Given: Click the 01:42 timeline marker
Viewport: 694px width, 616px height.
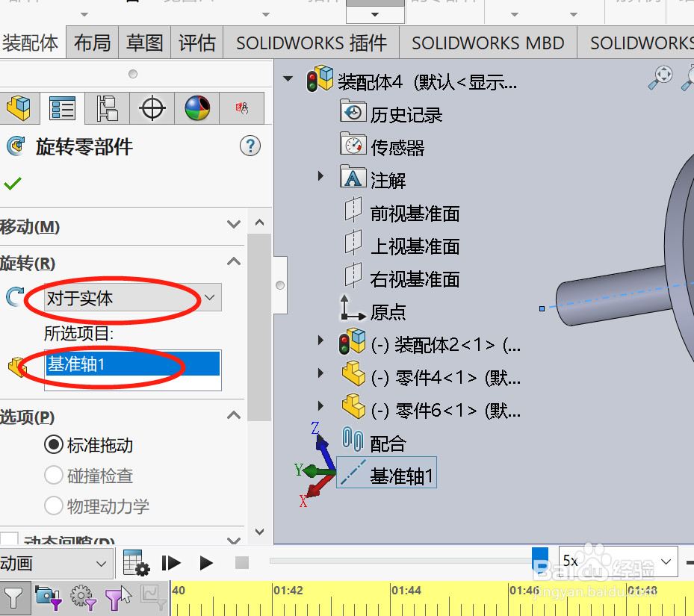Looking at the screenshot, I should (288, 591).
